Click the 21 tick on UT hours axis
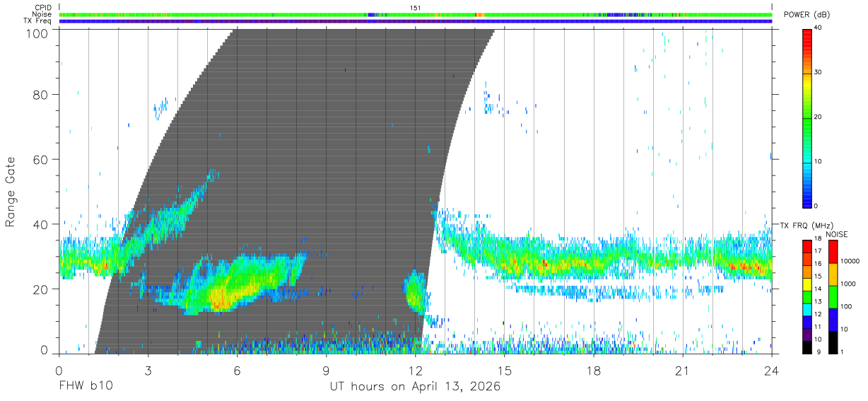The width and height of the screenshot is (868, 401). click(x=683, y=371)
